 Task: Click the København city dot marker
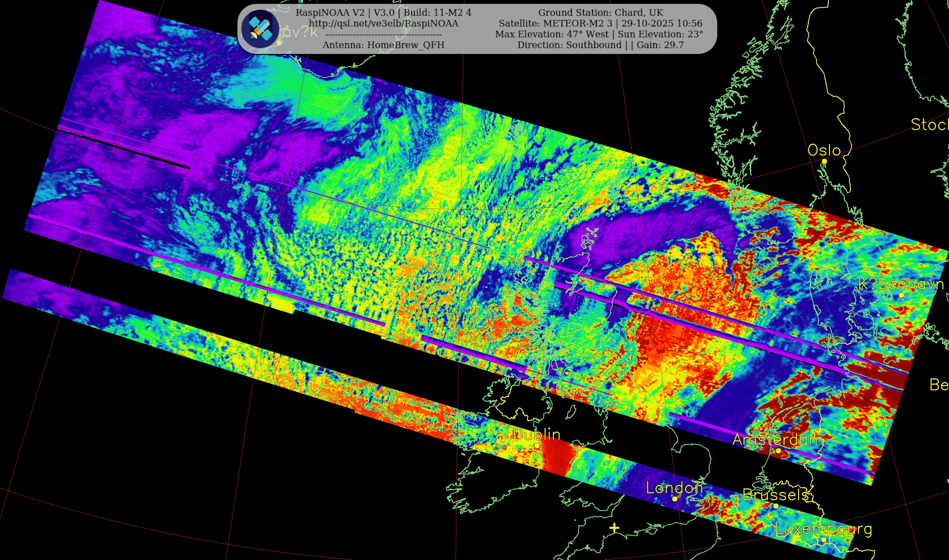point(901,296)
